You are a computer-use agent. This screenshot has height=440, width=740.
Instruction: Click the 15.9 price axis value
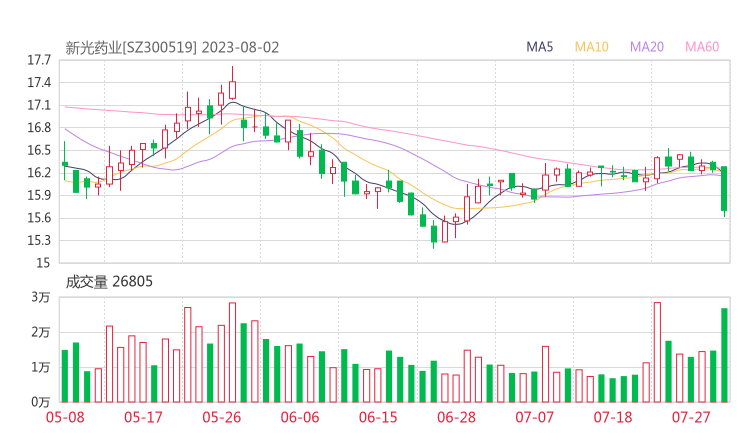pos(39,195)
